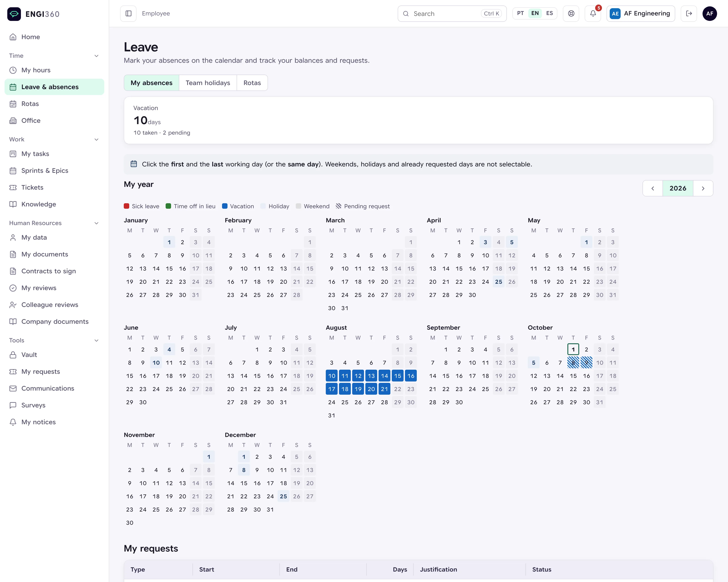The height and width of the screenshot is (582, 728).
Task: Go to Home in sidebar
Action: point(54,37)
